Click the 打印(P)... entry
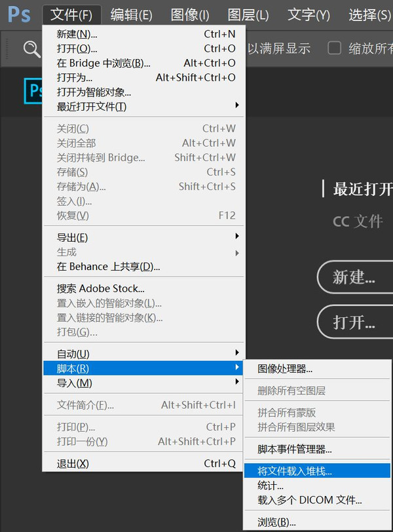This screenshot has height=532, width=393. (143, 427)
